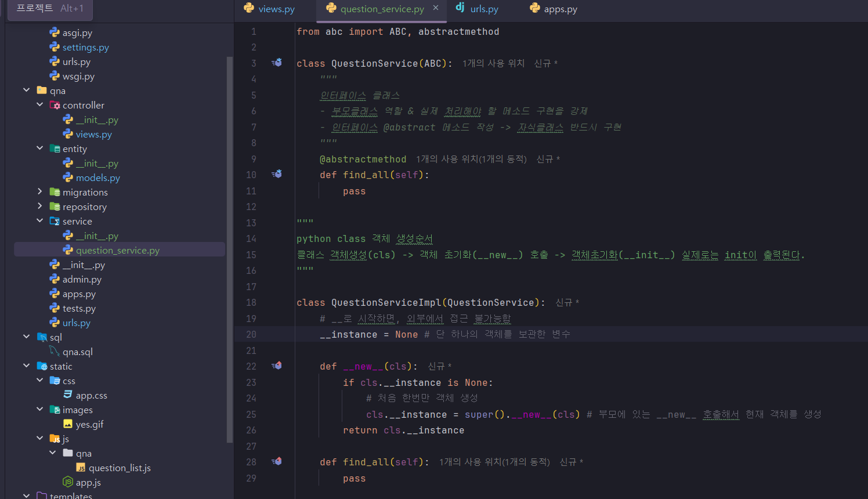Click the gutter implements icon on line 22
The height and width of the screenshot is (499, 868).
(277, 366)
